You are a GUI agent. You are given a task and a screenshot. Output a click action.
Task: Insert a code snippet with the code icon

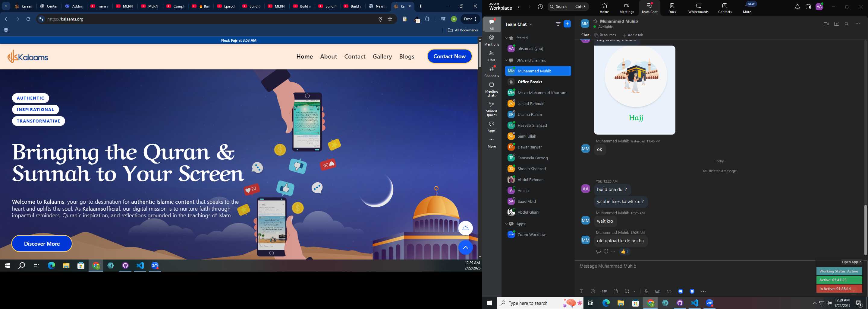(x=669, y=291)
